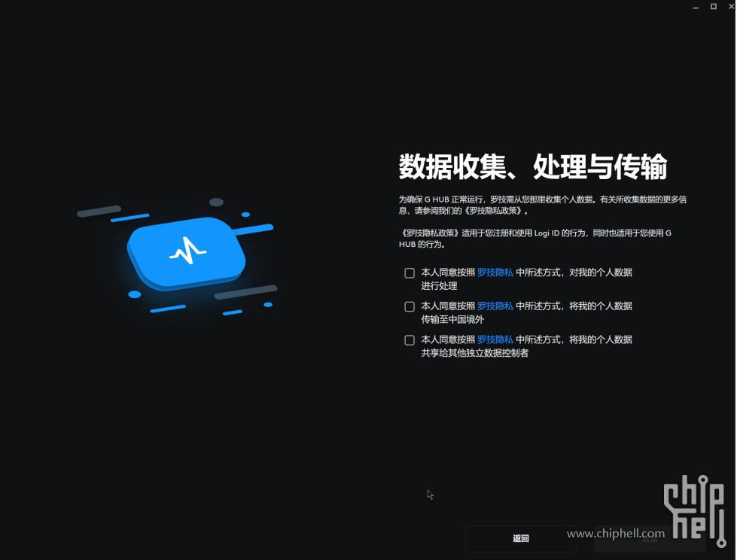Click the 返回 back button
The image size is (737, 560).
(x=521, y=538)
